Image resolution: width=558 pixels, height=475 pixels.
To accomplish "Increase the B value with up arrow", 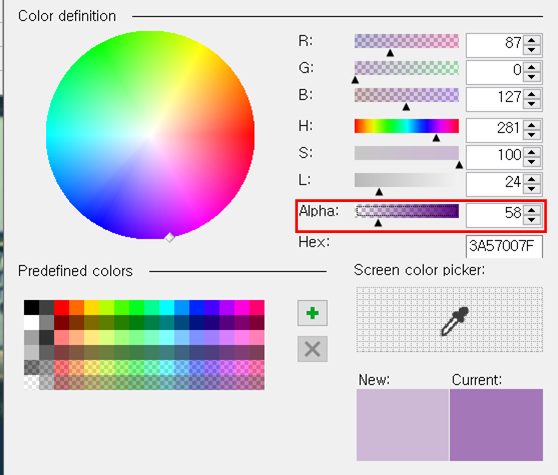I will click(x=532, y=94).
